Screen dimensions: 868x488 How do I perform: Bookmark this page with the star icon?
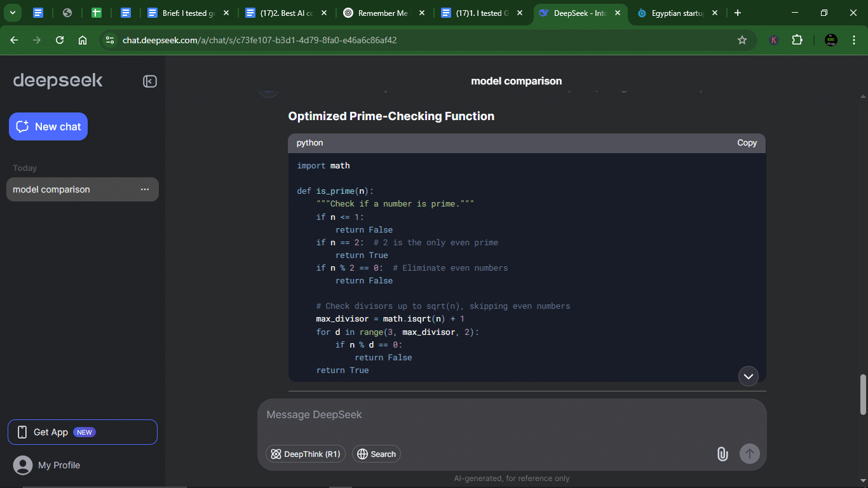click(x=742, y=40)
